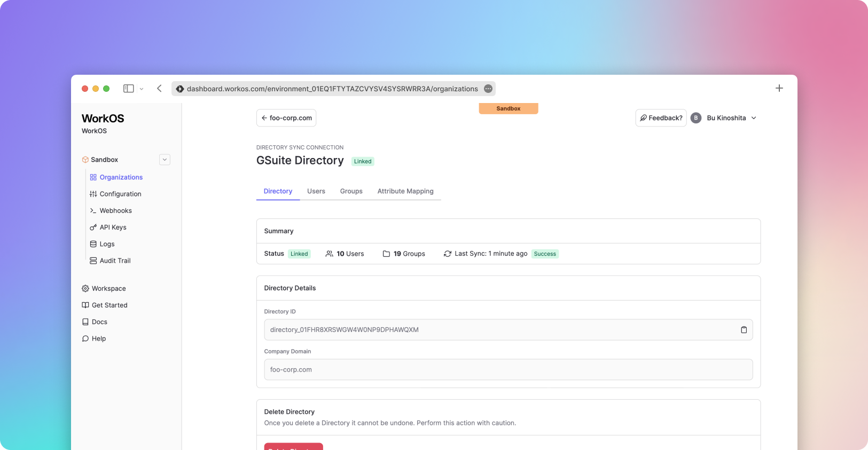
Task: Open the Attribute Mapping tab
Action: [405, 191]
